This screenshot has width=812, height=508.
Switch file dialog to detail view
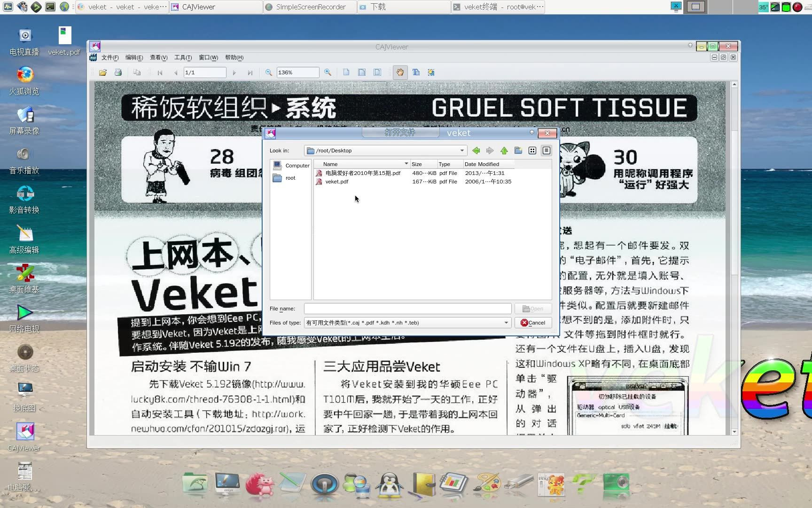[x=547, y=151]
